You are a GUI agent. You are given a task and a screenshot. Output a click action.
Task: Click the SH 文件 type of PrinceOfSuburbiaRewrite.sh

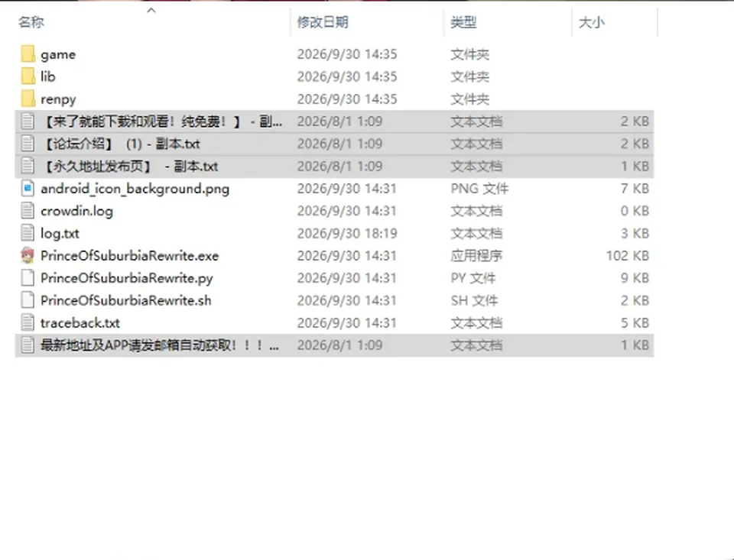coord(474,300)
